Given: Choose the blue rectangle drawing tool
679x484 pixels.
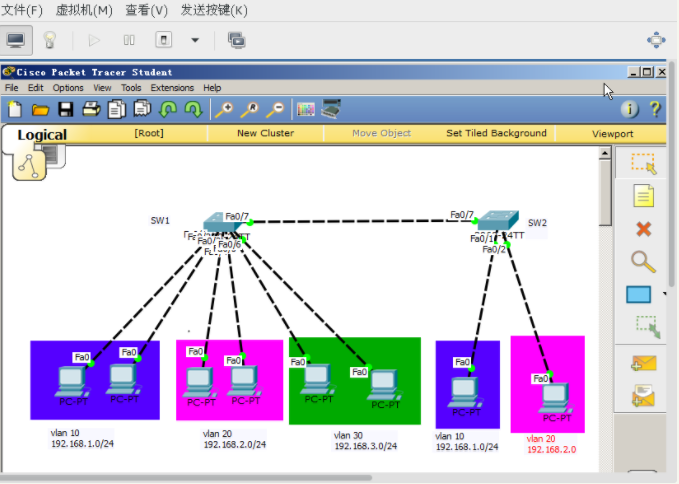Looking at the screenshot, I should (638, 294).
